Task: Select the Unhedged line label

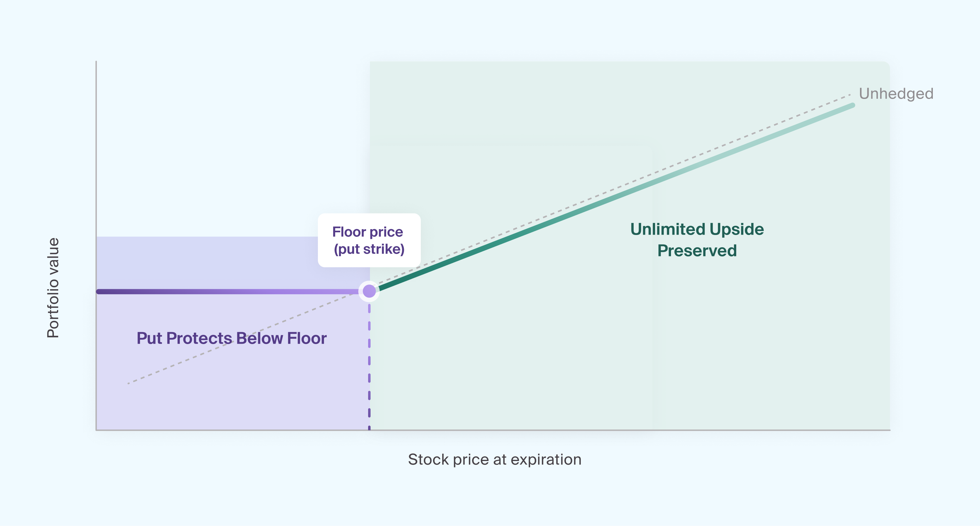Action: coord(896,94)
